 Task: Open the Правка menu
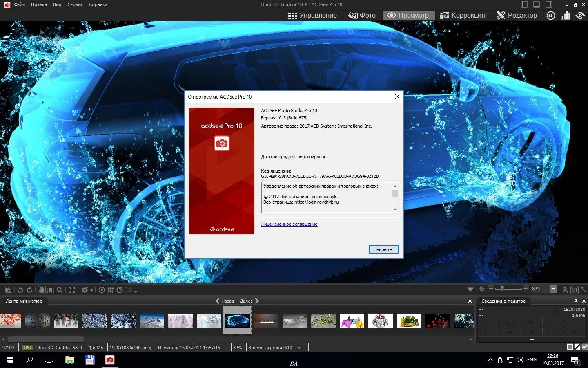[39, 4]
